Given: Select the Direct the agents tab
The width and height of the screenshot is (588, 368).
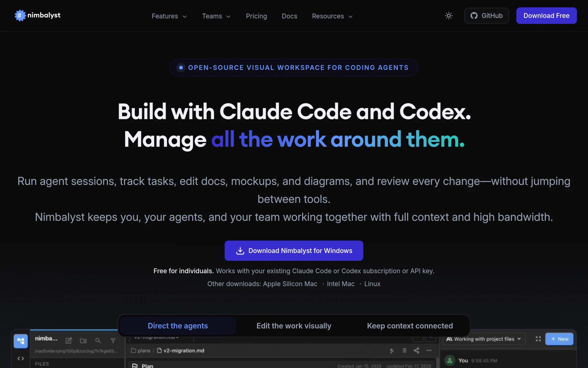Looking at the screenshot, I should point(178,326).
